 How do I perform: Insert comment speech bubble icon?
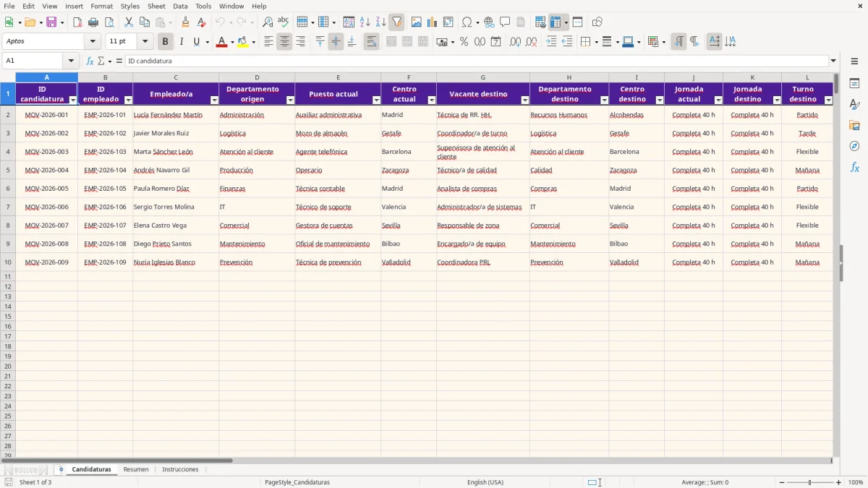[x=505, y=22]
